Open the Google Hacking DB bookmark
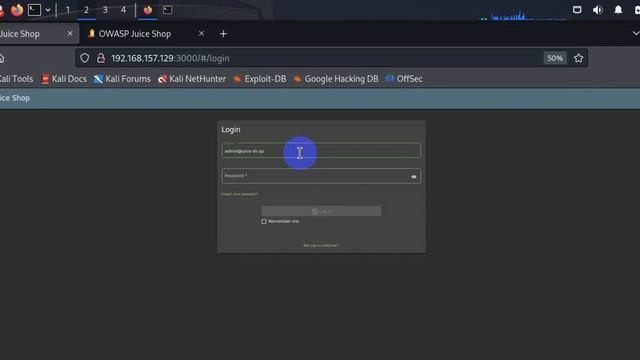 tap(336, 79)
